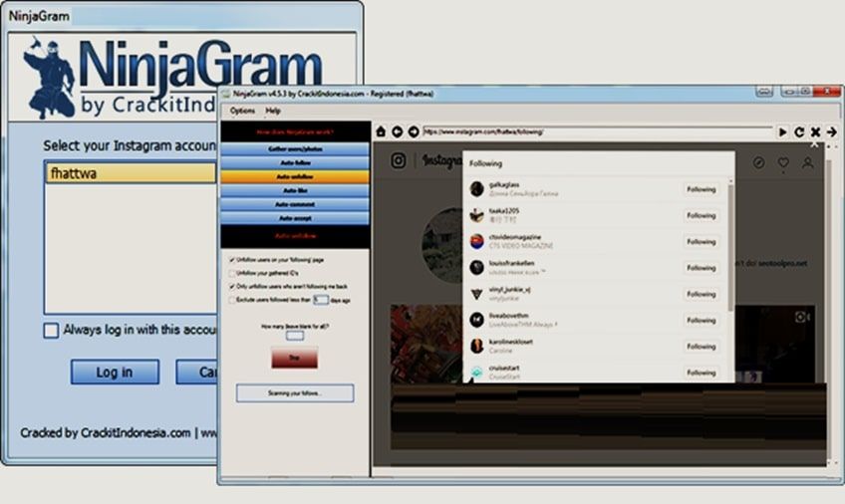Click the left post thumbnail on Instagram profile
Viewport: 845px width, 504px height.
click(x=426, y=344)
